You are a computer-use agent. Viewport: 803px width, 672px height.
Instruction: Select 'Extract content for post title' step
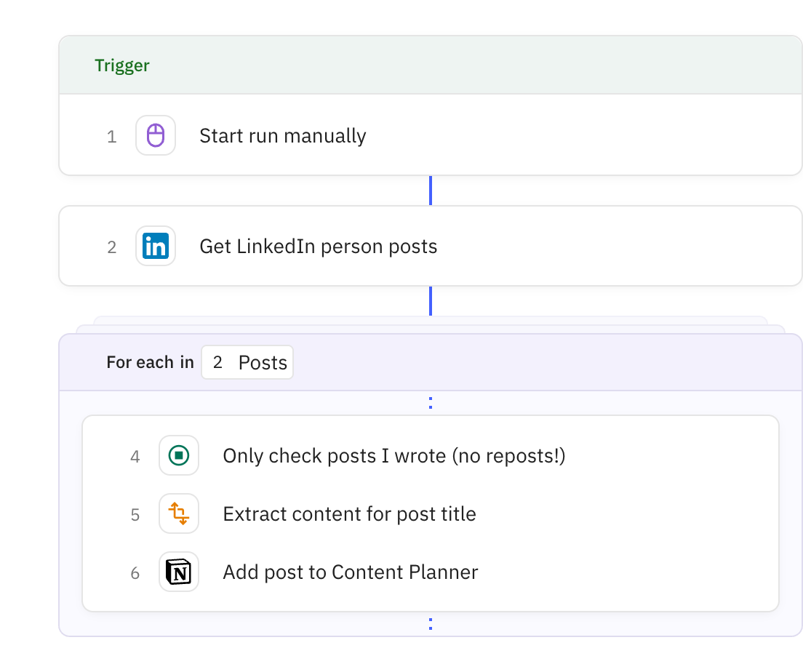click(349, 514)
